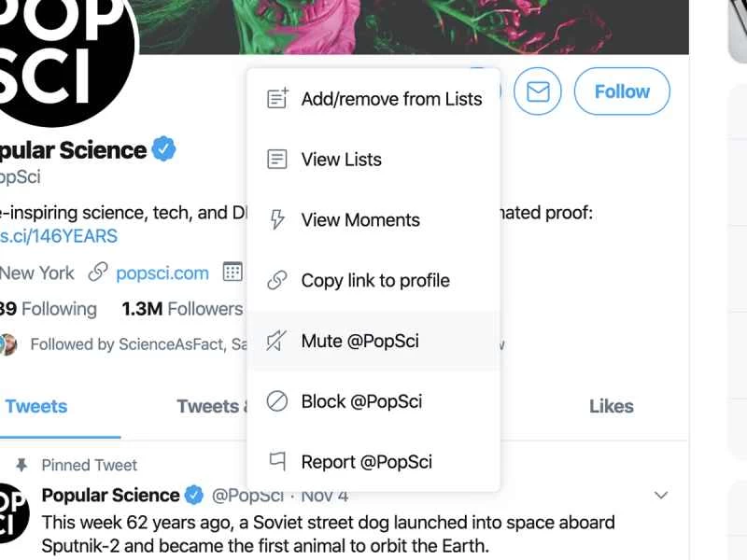The image size is (747, 560).
Task: Open the popsci.com website link
Action: pos(162,273)
